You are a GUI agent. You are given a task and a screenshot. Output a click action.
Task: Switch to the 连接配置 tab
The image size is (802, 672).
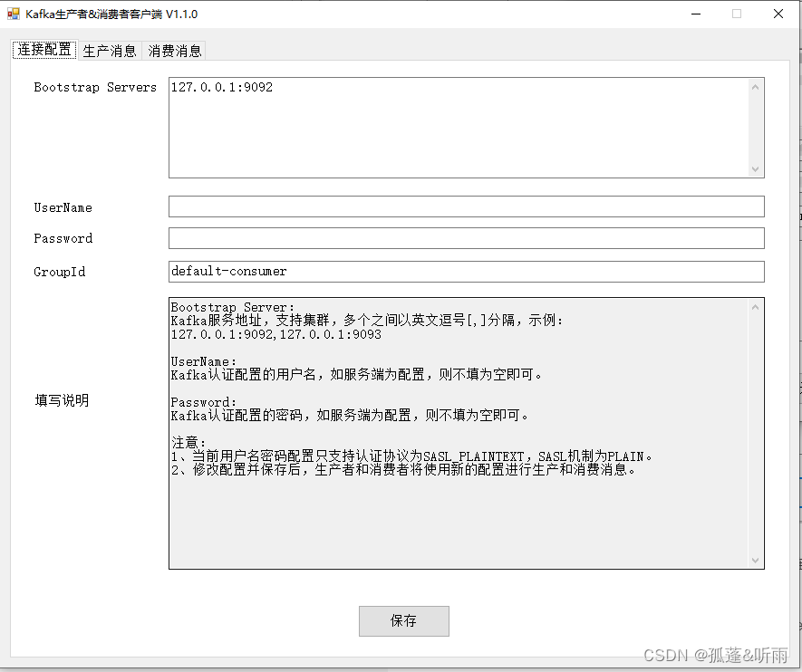(x=44, y=50)
